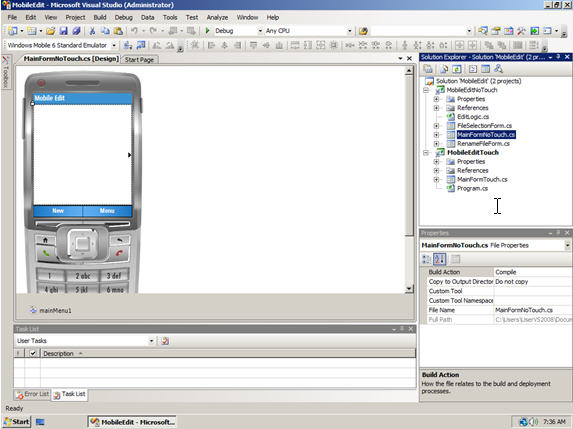
Task: Toggle auto-hide pin on Solution Explorer
Action: click(558, 57)
